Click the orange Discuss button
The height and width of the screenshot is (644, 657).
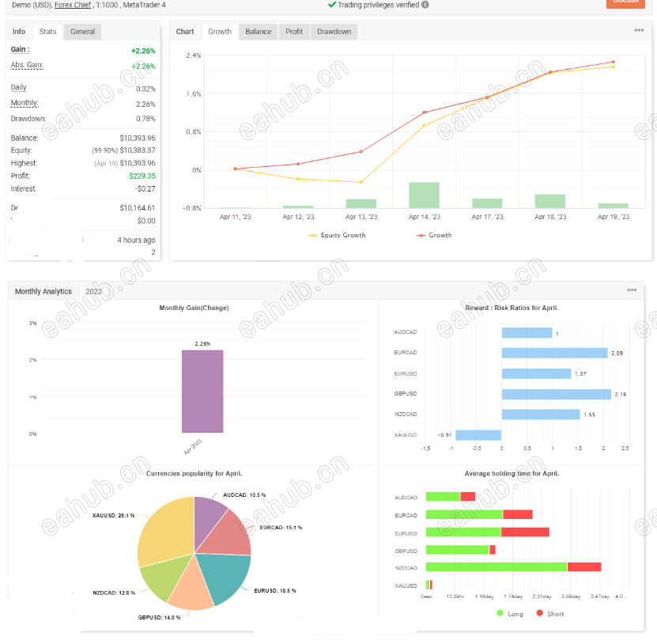pyautogui.click(x=625, y=3)
